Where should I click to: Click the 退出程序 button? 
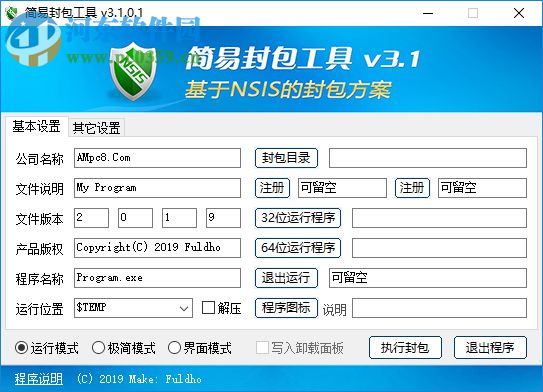(x=490, y=347)
